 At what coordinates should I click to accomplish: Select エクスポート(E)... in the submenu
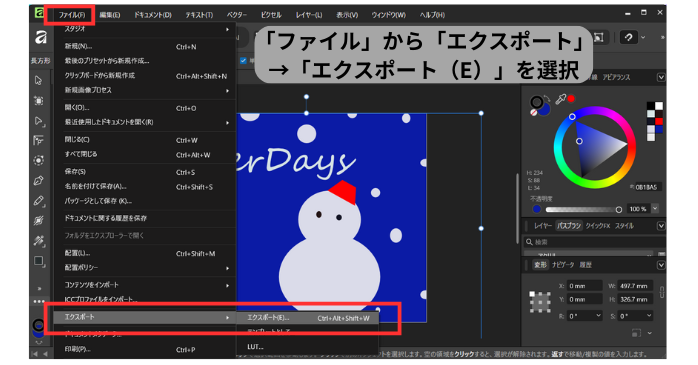pyautogui.click(x=308, y=318)
